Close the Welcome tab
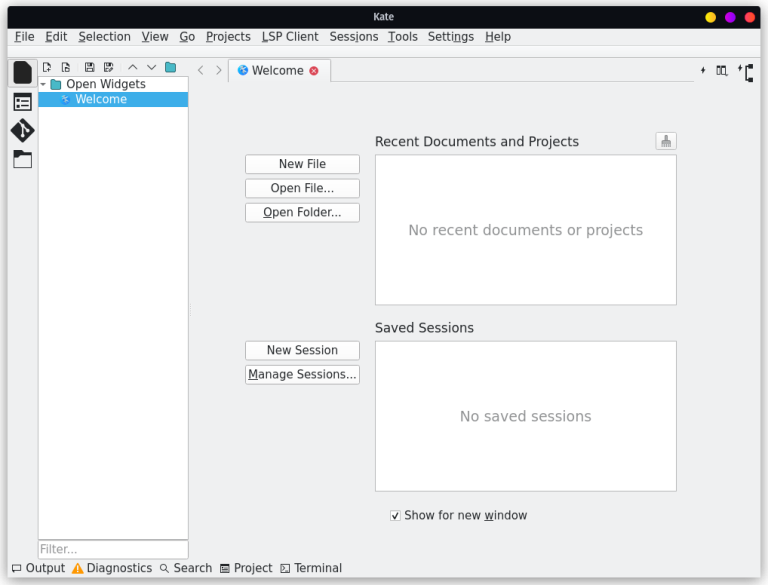 (314, 71)
